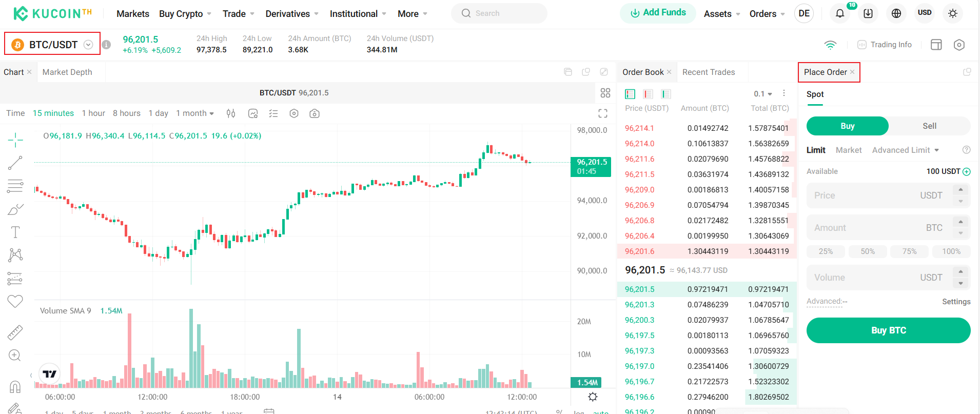Show only sell orders in the order book

coord(648,94)
